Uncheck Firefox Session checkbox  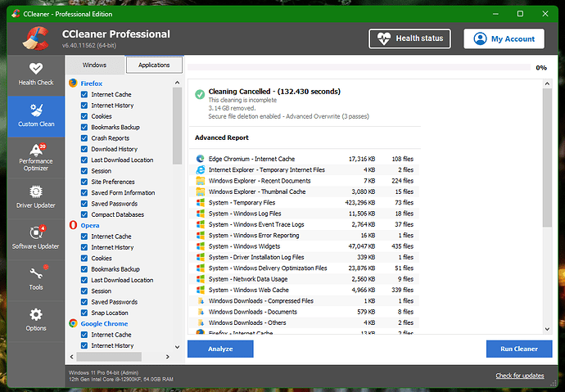pyautogui.click(x=84, y=170)
